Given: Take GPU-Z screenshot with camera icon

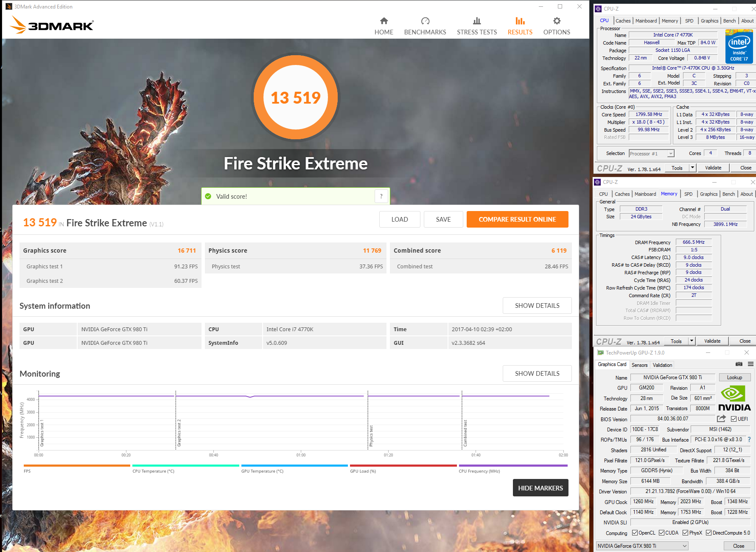Looking at the screenshot, I should 739,364.
